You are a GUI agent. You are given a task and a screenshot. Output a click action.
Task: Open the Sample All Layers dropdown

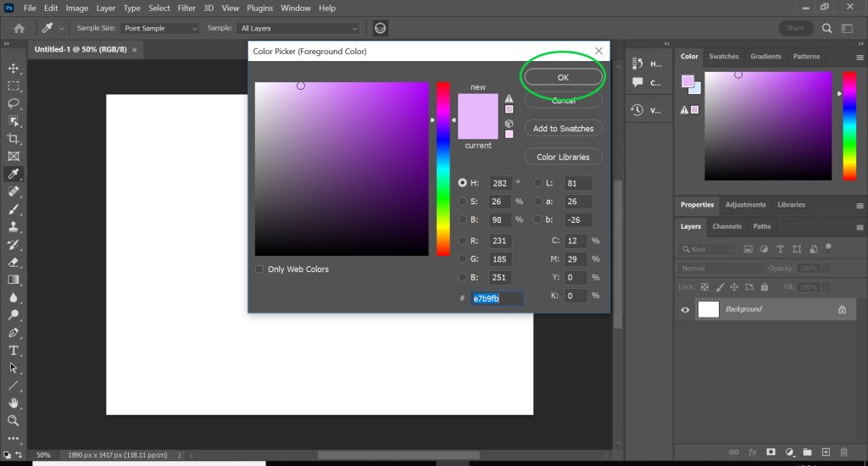(298, 28)
